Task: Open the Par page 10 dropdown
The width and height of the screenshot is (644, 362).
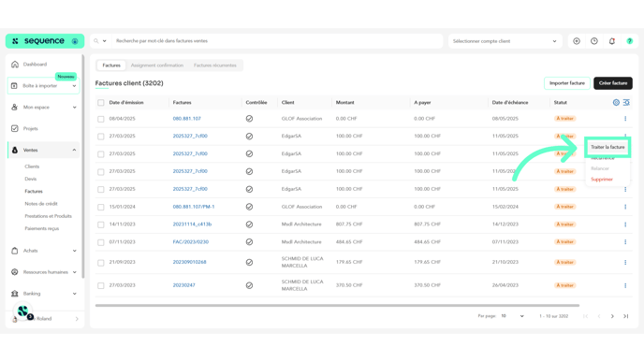Action: [x=512, y=316]
